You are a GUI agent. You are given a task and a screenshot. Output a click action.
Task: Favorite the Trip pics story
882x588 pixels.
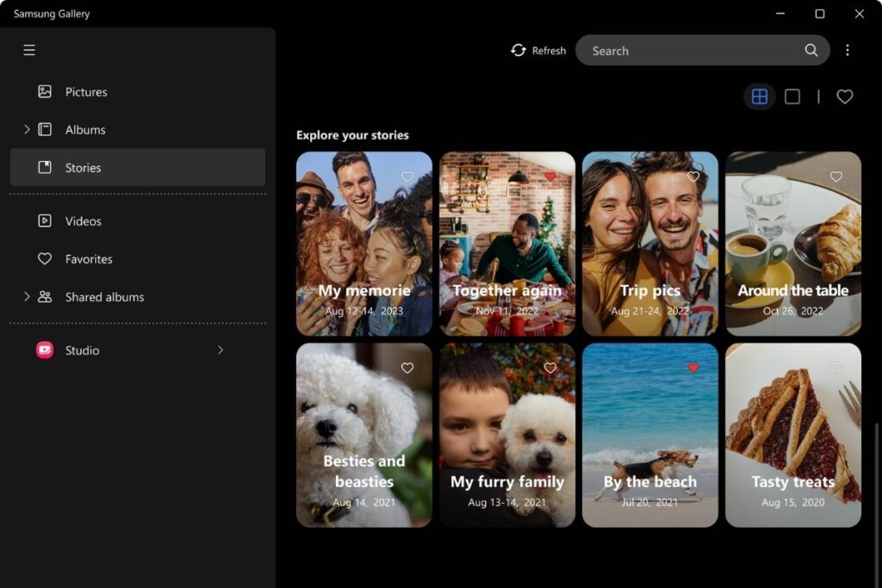click(x=693, y=176)
